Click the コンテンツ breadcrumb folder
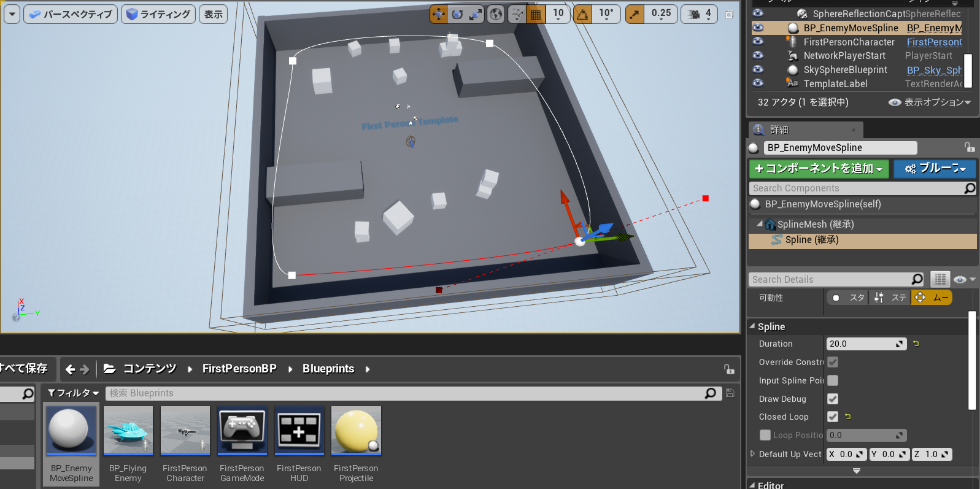The width and height of the screenshot is (980, 489). pos(149,369)
